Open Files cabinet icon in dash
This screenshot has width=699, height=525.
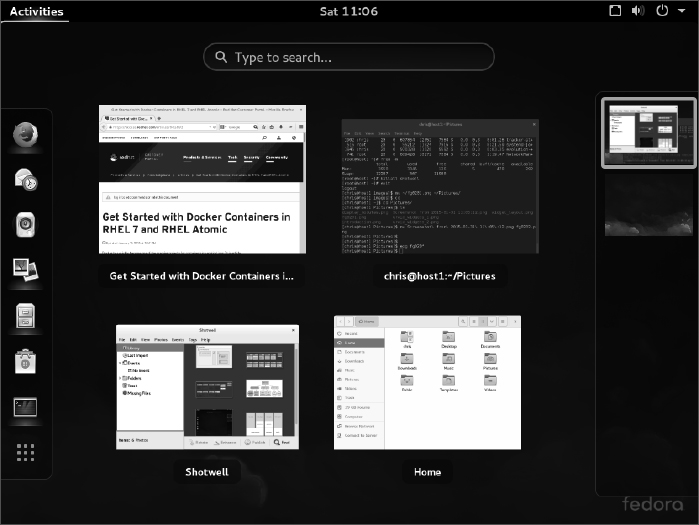point(25,316)
